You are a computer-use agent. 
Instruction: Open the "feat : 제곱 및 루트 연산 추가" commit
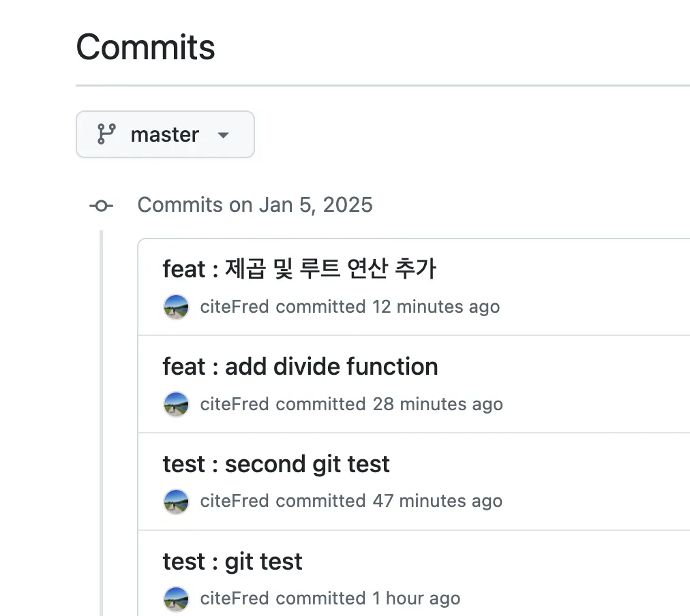pos(299,269)
